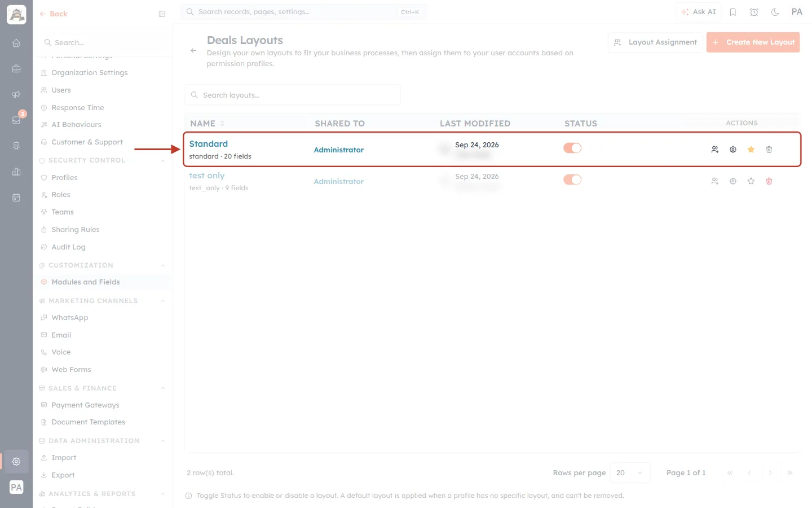
Task: Open the clock icon in top bar
Action: pyautogui.click(x=754, y=12)
